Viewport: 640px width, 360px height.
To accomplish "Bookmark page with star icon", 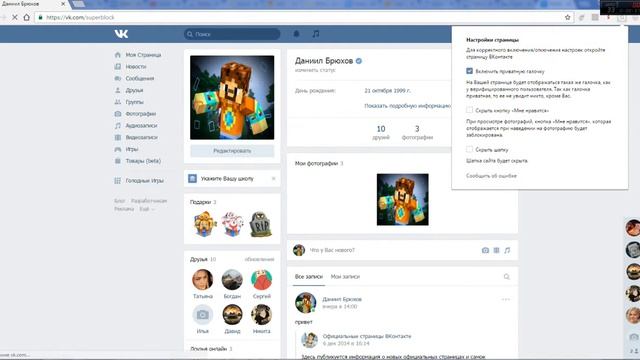I will tap(567, 18).
